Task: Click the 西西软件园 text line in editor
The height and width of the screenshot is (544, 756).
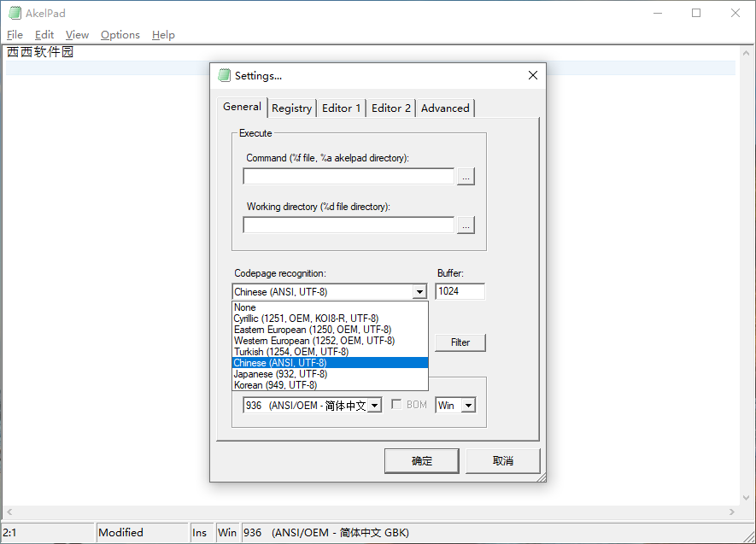Action: point(40,52)
